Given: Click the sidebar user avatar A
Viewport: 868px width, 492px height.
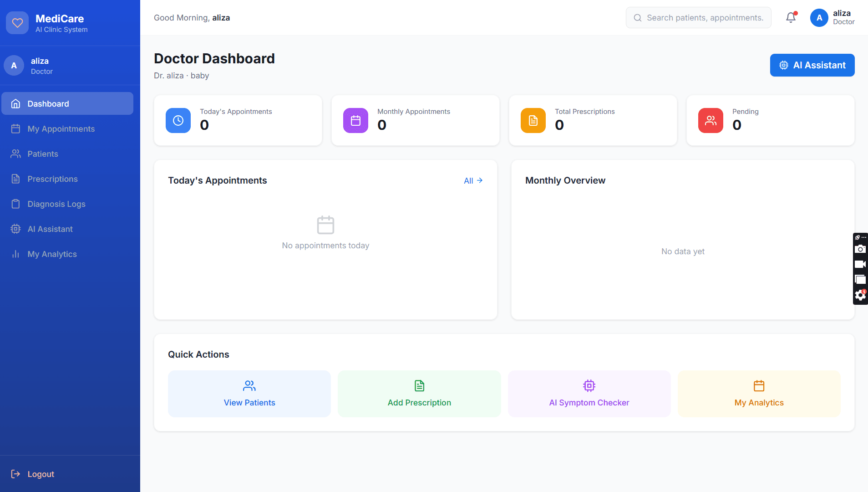Looking at the screenshot, I should coord(14,66).
